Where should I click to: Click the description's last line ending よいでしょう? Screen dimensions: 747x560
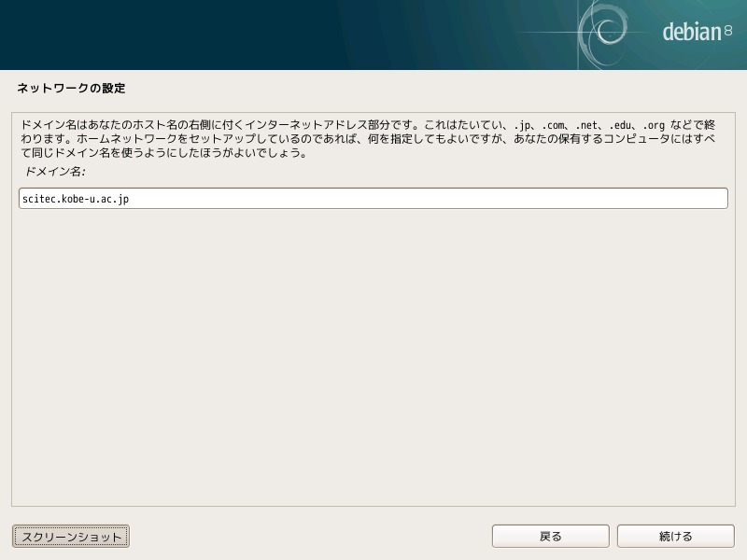pos(165,153)
